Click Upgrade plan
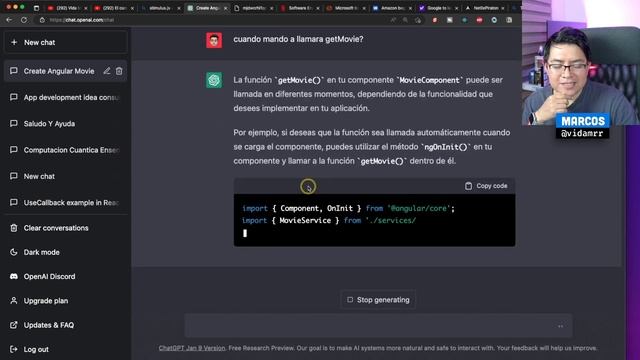The image size is (640, 360). point(65,301)
